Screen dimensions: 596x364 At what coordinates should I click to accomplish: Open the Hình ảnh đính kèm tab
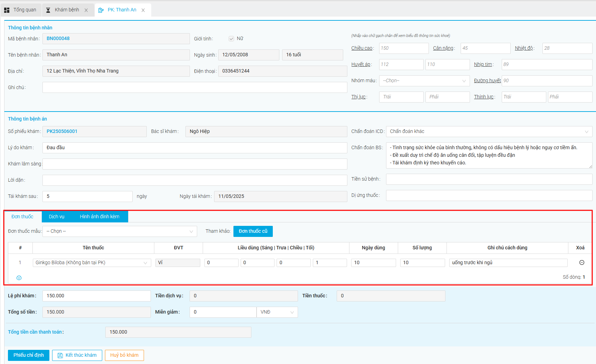100,217
